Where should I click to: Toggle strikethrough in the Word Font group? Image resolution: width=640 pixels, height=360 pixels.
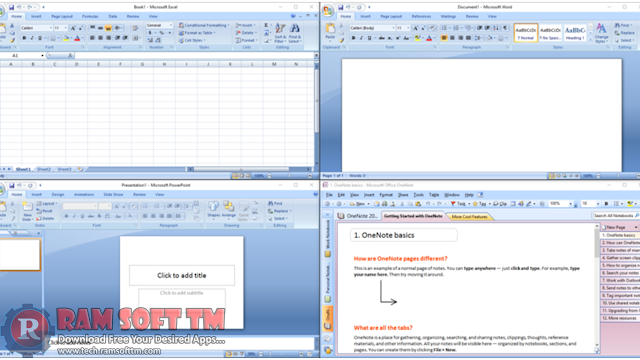click(382, 38)
